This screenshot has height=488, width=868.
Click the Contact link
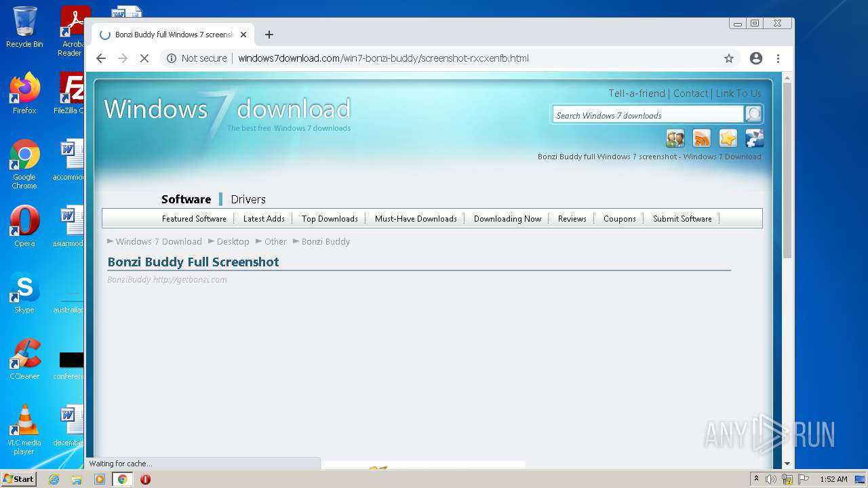tap(690, 94)
